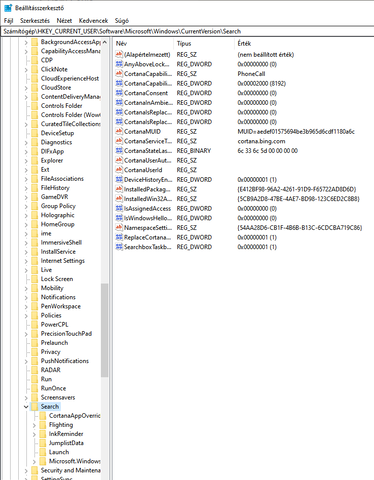Open the Kedvencek menu
This screenshot has height=480, width=374.
tap(93, 21)
